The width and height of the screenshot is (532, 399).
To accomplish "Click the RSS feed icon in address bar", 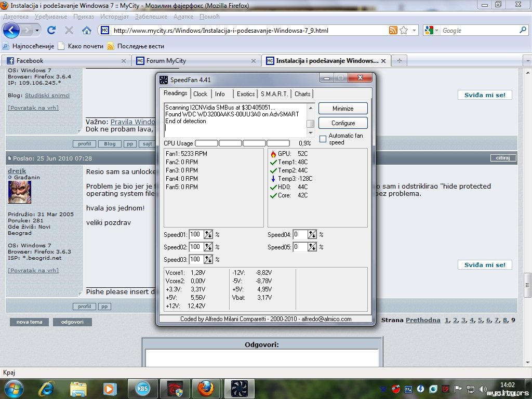I will [x=393, y=30].
